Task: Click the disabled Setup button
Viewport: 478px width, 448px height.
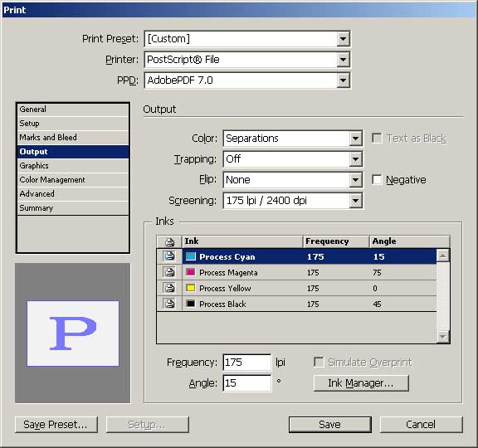Action: click(148, 425)
